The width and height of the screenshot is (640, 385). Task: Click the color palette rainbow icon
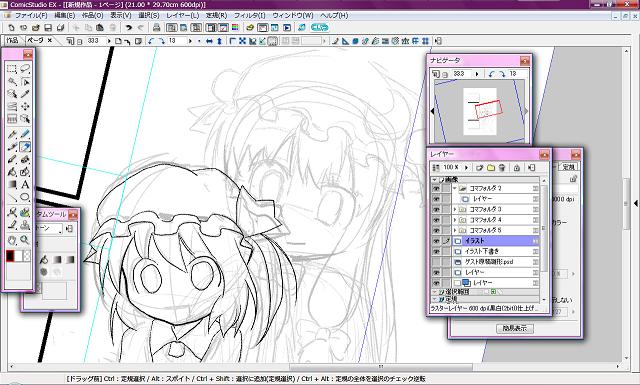[x=235, y=28]
